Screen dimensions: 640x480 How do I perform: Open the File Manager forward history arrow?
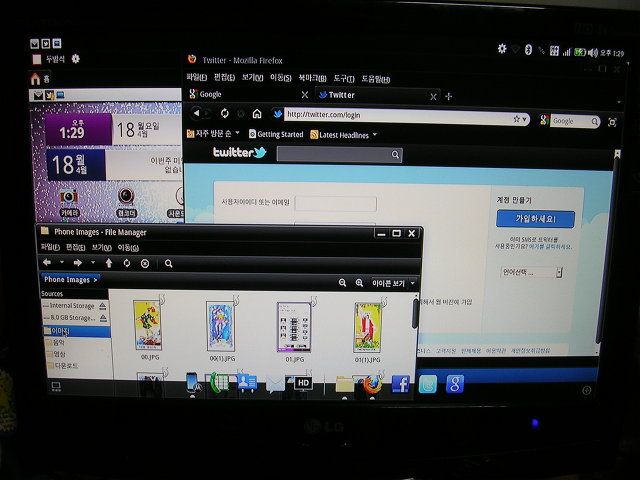pos(93,262)
